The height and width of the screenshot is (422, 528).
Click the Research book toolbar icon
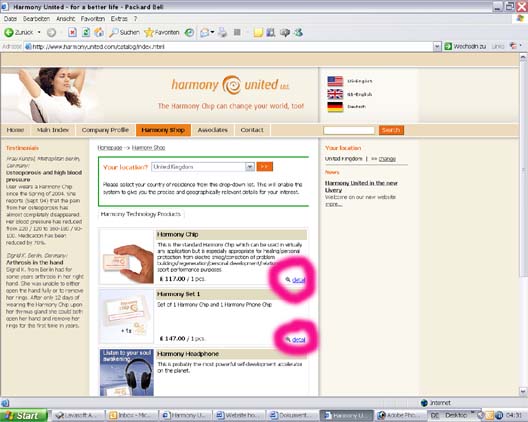[271, 32]
